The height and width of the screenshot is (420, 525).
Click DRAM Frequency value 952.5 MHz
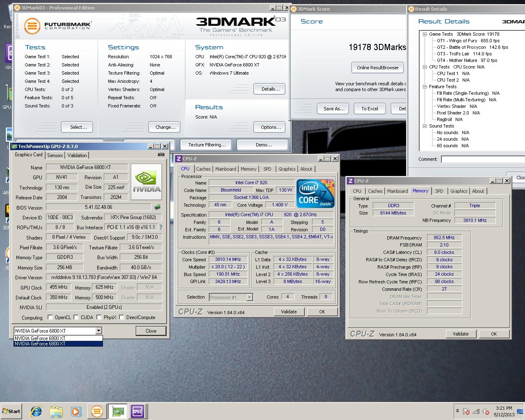pyautogui.click(x=444, y=237)
